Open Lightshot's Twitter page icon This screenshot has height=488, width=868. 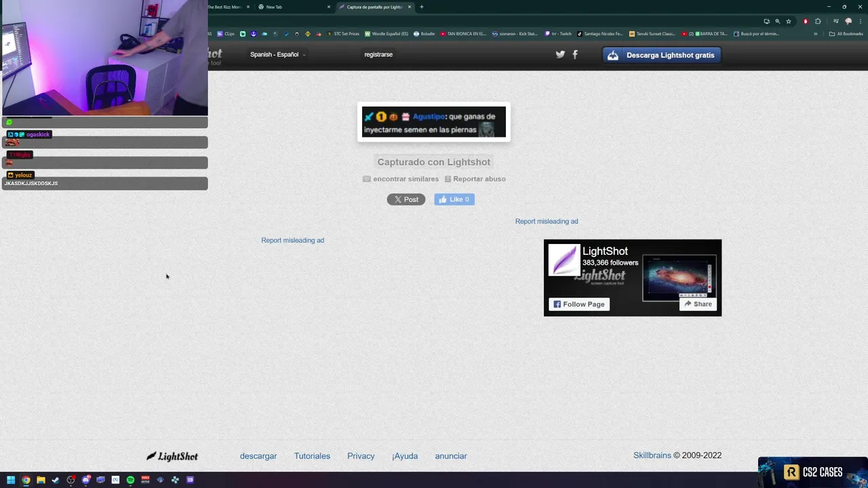point(560,55)
